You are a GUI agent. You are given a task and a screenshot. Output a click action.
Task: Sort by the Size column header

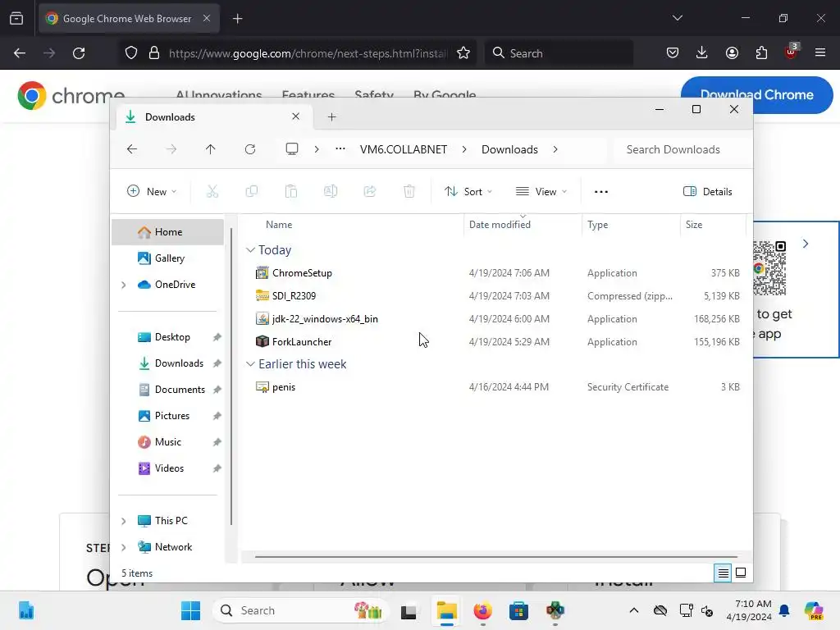pos(694,225)
